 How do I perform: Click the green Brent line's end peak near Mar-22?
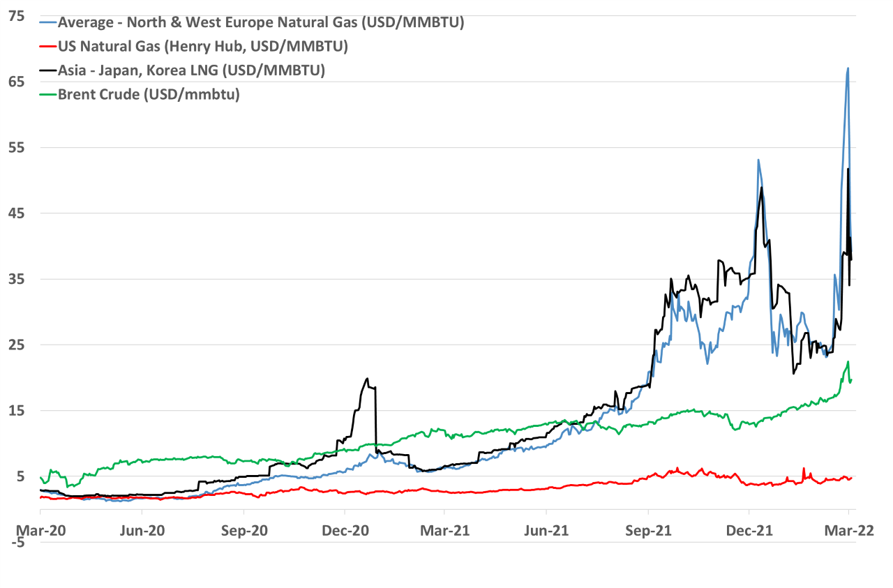click(x=848, y=362)
